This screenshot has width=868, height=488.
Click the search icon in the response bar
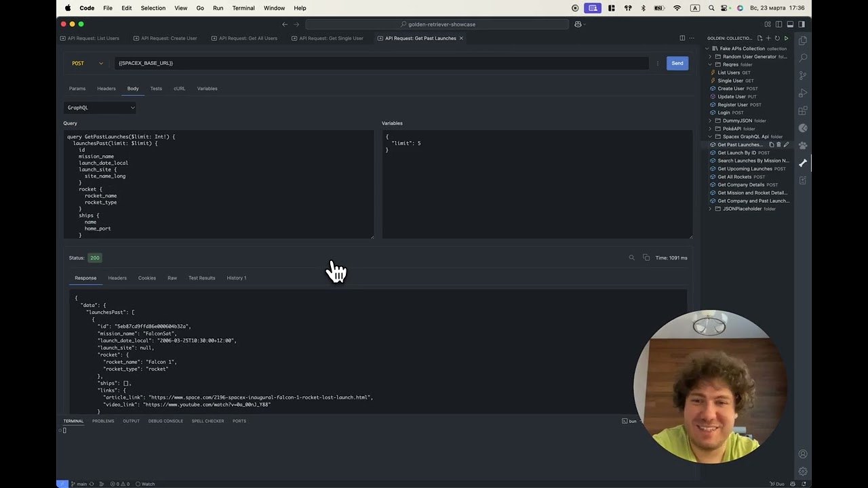click(631, 258)
